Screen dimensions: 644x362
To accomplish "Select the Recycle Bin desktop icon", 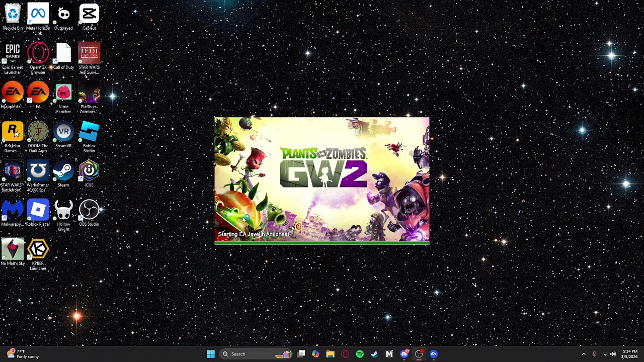I will 13,17.
